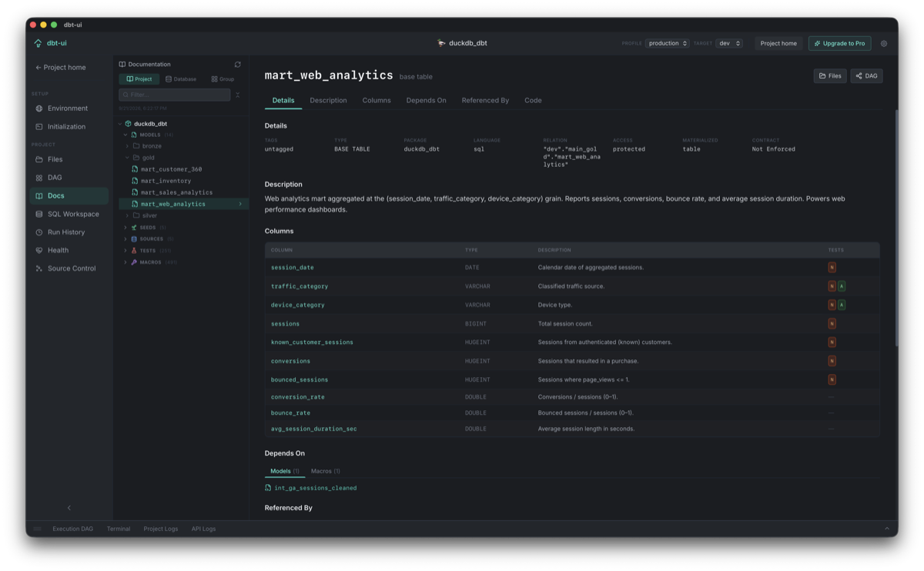Image resolution: width=924 pixels, height=571 pixels.
Task: Click the dbt-ui logo icon
Action: [38, 43]
